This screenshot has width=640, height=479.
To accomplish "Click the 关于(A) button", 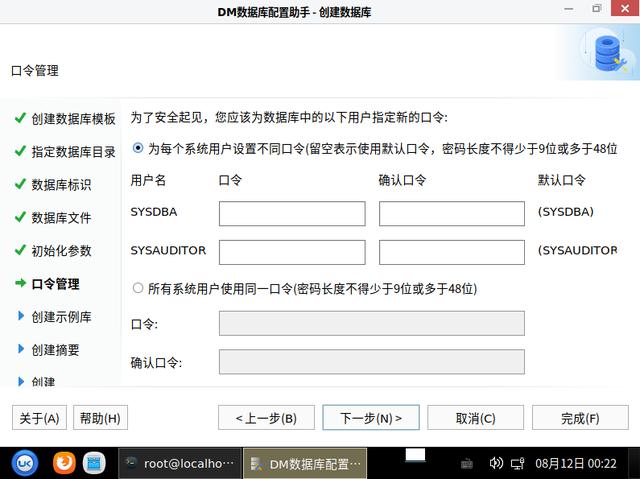I will click(x=39, y=418).
